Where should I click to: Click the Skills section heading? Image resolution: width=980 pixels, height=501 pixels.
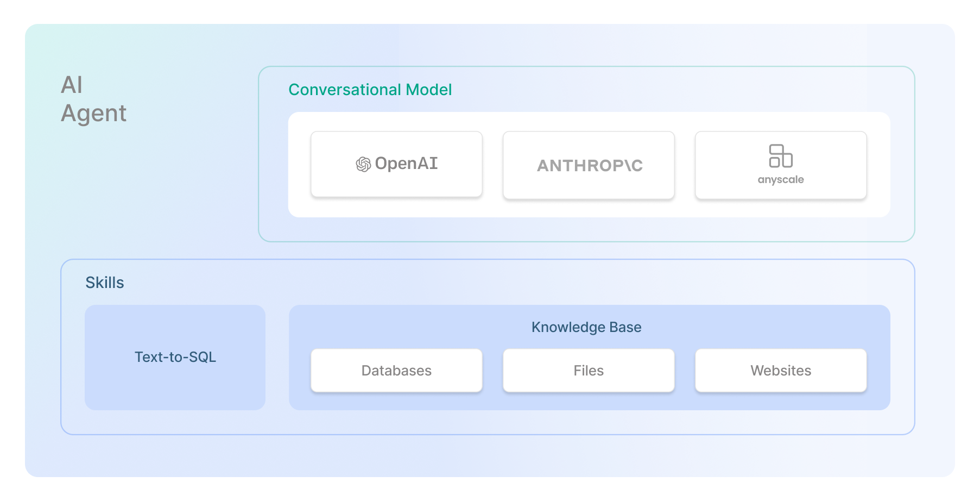tap(105, 283)
